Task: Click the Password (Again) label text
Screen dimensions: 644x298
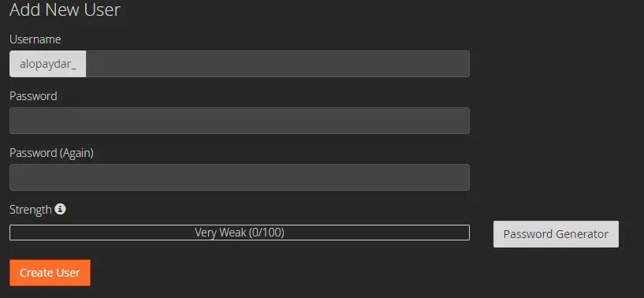Action: 51,153
